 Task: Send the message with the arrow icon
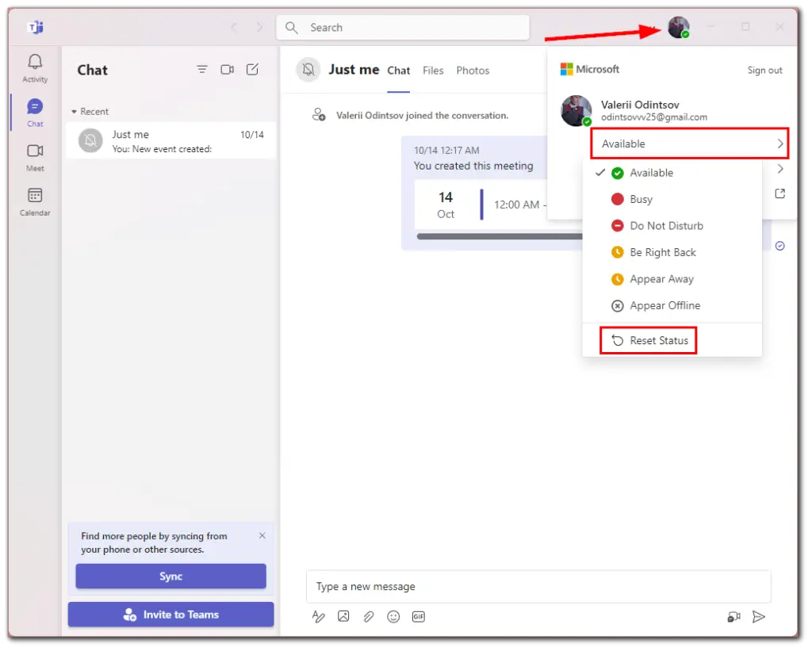click(x=758, y=616)
